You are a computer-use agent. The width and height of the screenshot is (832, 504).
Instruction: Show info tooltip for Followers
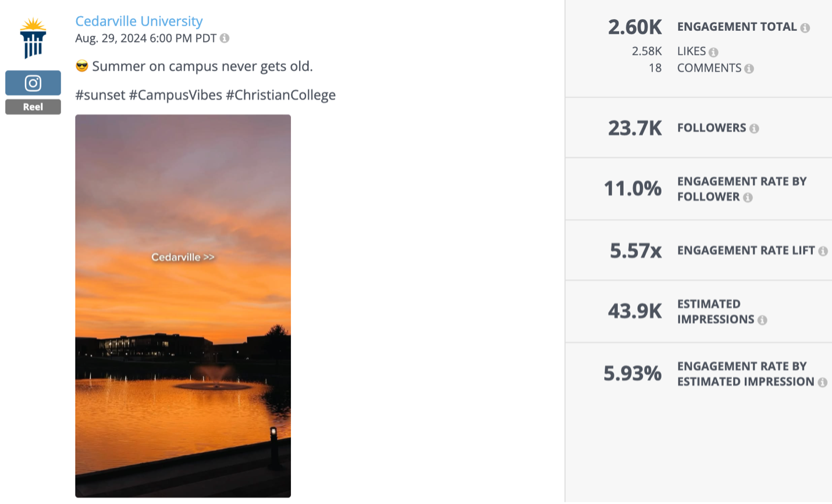pyautogui.click(x=754, y=128)
